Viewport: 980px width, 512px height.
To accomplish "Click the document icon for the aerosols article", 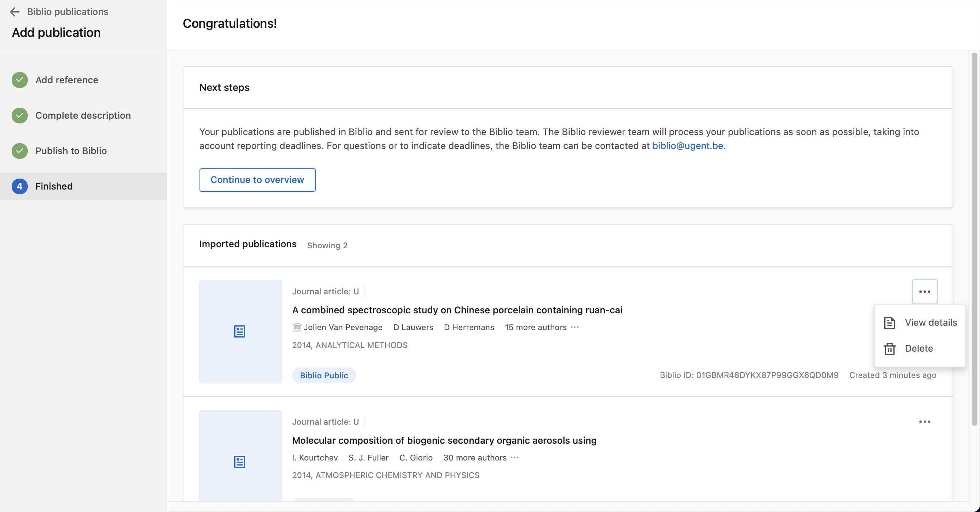I will tap(240, 462).
